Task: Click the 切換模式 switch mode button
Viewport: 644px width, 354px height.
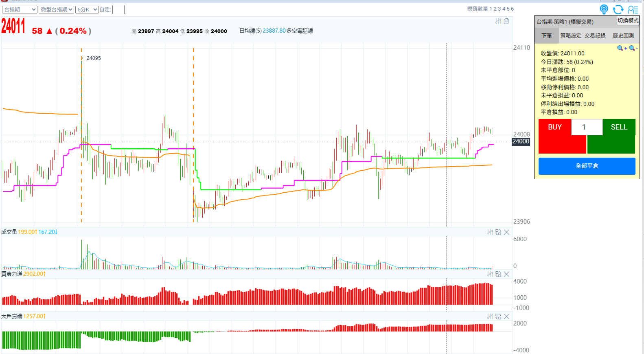Action: coord(628,21)
